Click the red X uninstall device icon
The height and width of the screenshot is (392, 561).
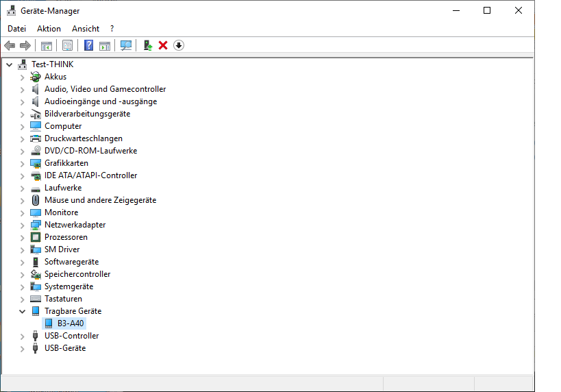(163, 45)
